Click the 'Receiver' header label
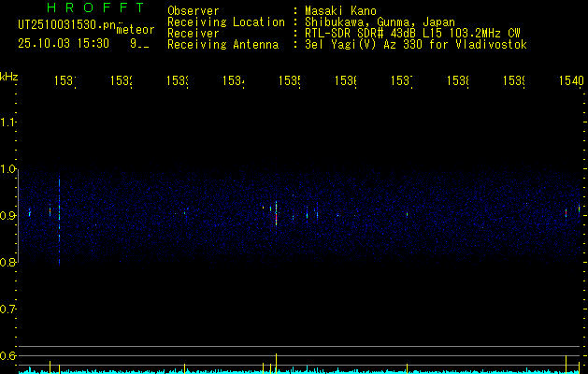 pyautogui.click(x=194, y=34)
